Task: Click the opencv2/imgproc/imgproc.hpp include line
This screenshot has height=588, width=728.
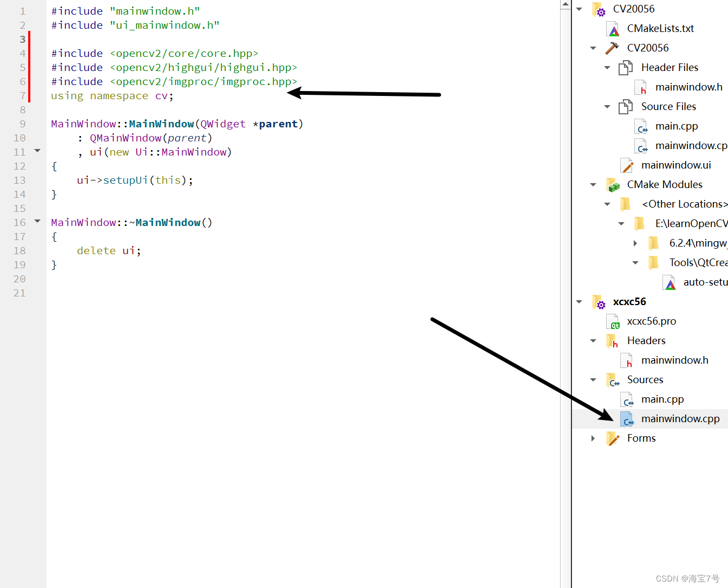Action: coord(174,82)
